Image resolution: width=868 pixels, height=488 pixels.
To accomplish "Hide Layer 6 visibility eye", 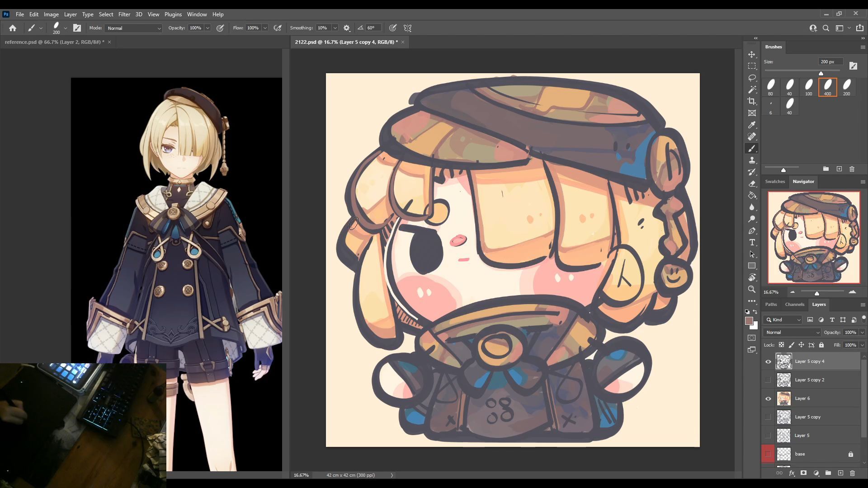I will coord(768,399).
